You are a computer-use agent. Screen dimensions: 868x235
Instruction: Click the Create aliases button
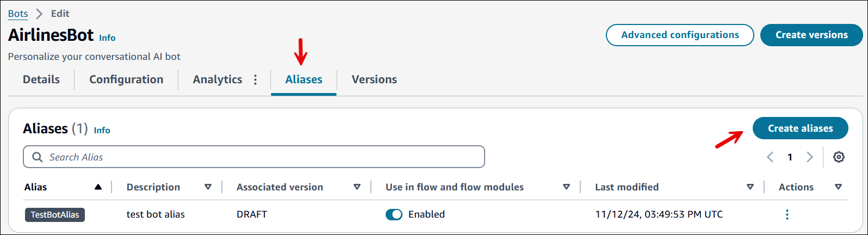pyautogui.click(x=800, y=128)
